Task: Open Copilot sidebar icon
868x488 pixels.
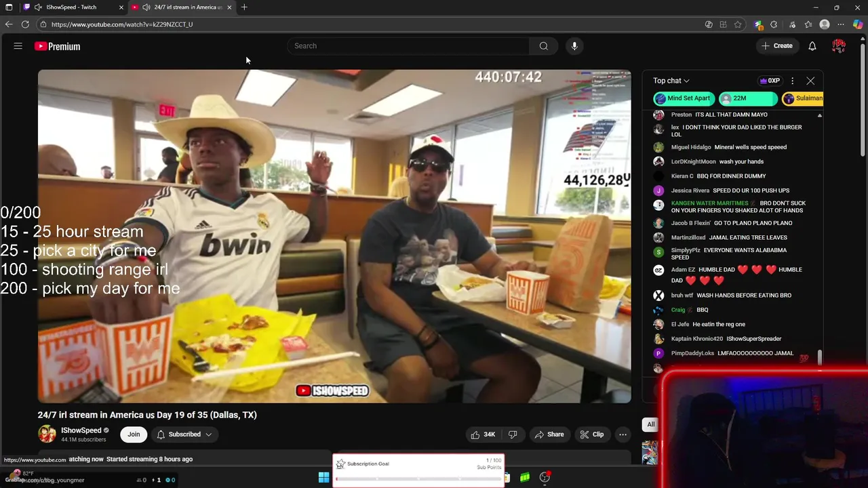Action: pyautogui.click(x=858, y=24)
